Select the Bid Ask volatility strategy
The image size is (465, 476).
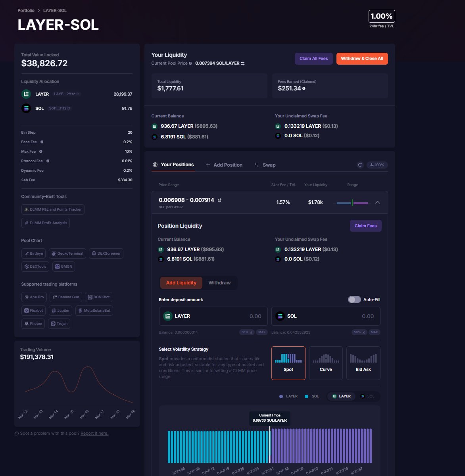[x=363, y=363]
